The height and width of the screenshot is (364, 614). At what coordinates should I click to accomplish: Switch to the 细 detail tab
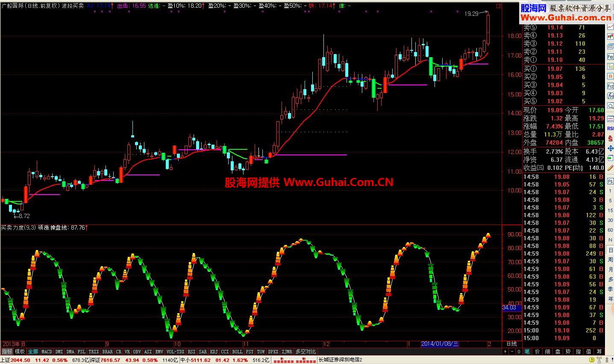click(x=547, y=352)
